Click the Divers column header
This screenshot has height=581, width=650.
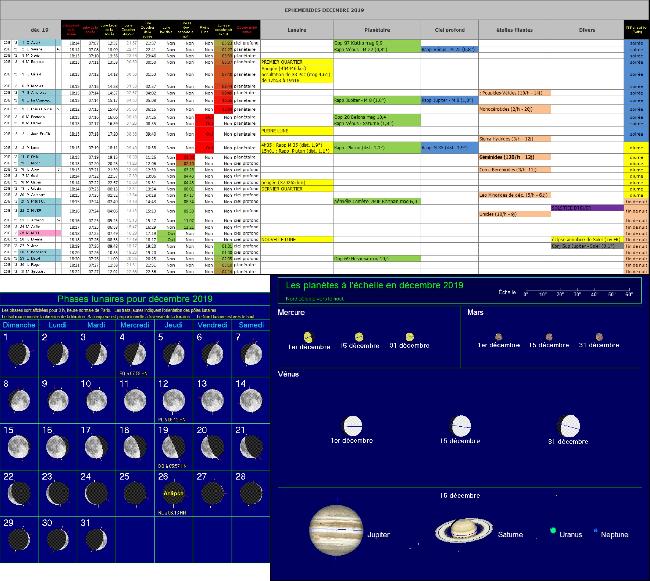tap(587, 30)
